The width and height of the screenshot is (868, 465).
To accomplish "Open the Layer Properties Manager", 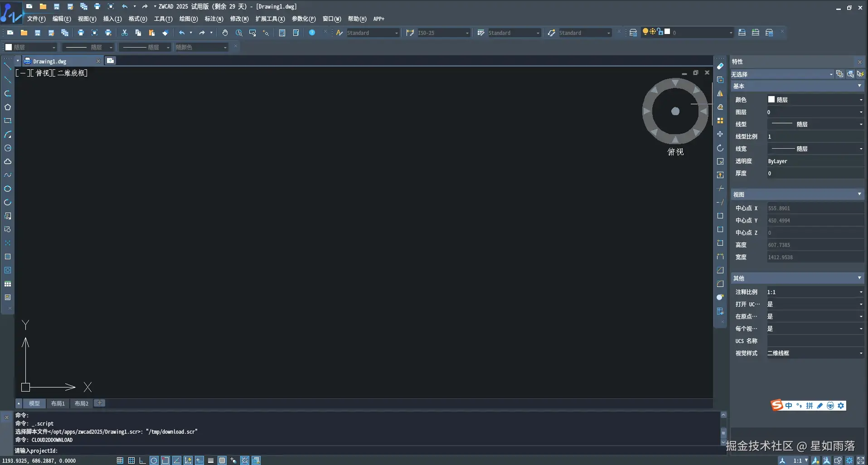I will pyautogui.click(x=633, y=33).
